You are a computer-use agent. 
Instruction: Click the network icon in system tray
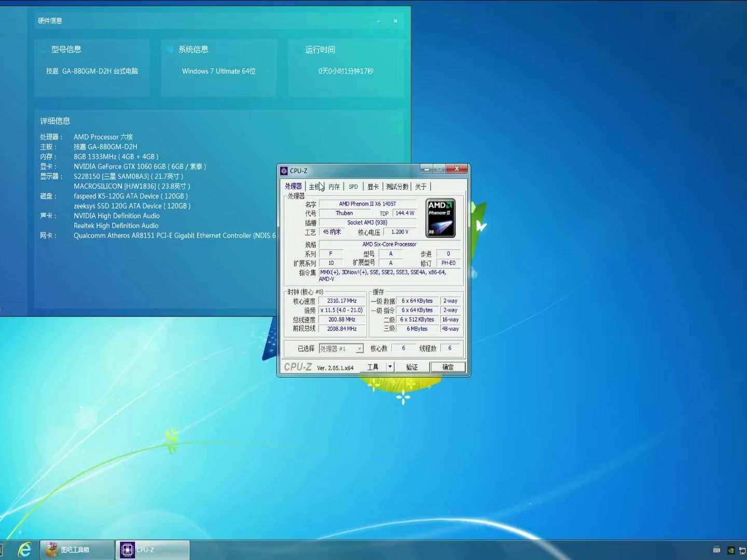click(x=742, y=550)
